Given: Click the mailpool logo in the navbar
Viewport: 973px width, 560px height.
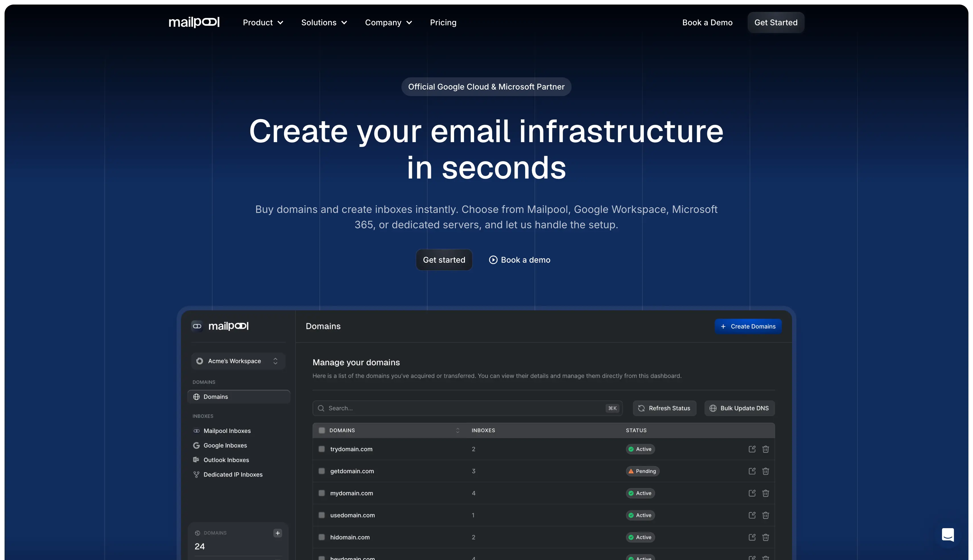Looking at the screenshot, I should coord(194,22).
